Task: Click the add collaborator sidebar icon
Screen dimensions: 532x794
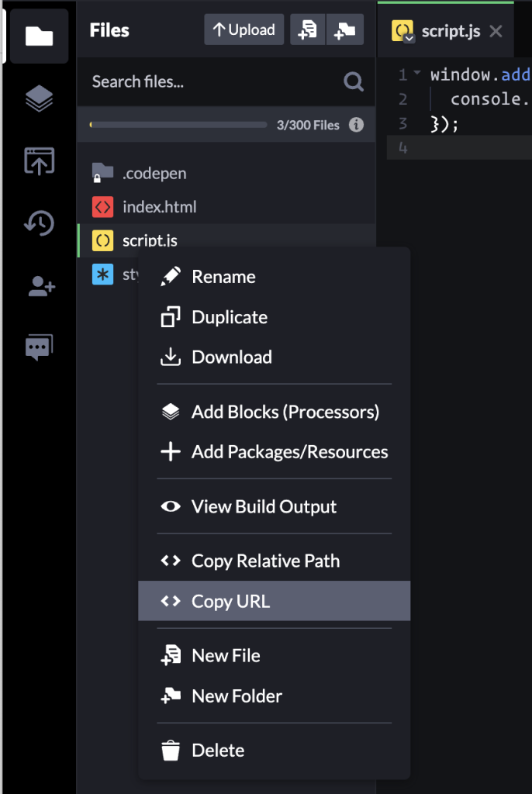Action: coord(40,286)
